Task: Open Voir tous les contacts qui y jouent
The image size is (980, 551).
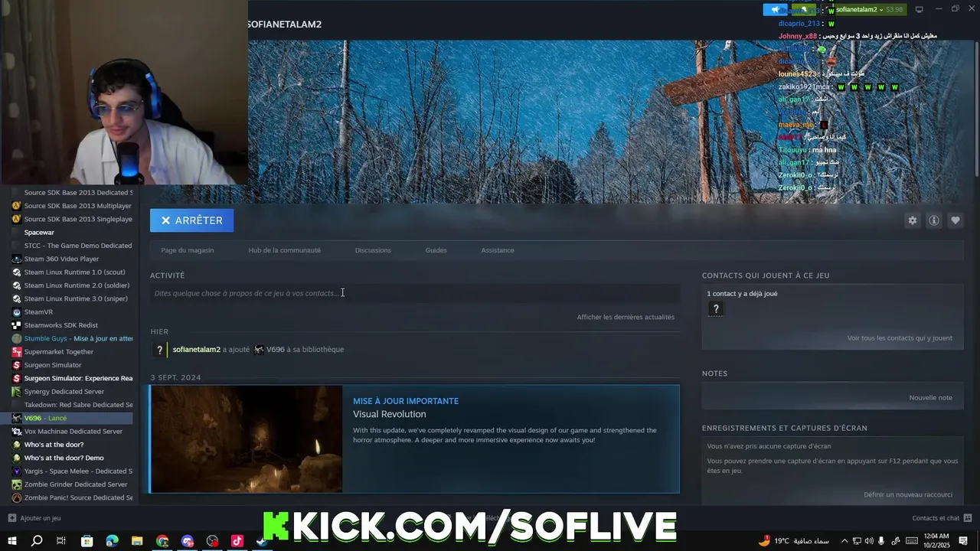Action: tap(900, 338)
